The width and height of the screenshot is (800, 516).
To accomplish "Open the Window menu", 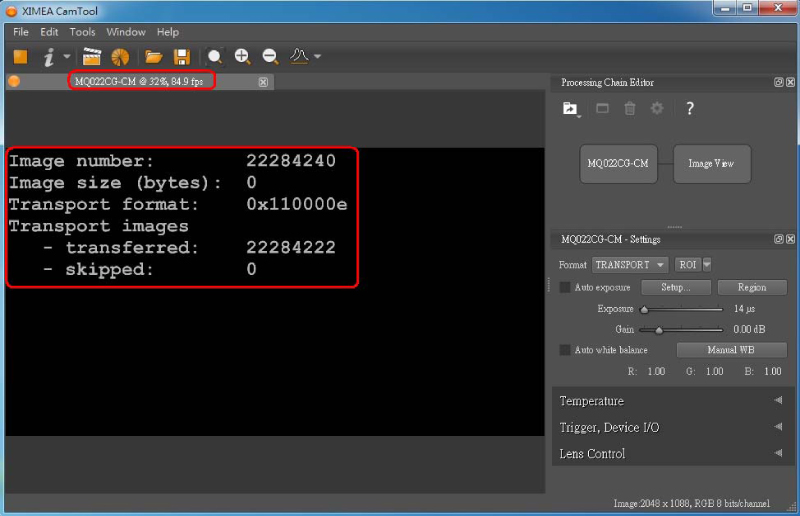I will pos(126,32).
